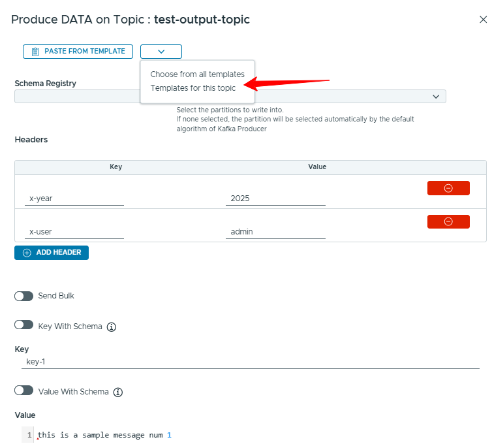Remove the x-user header row

[448, 222]
